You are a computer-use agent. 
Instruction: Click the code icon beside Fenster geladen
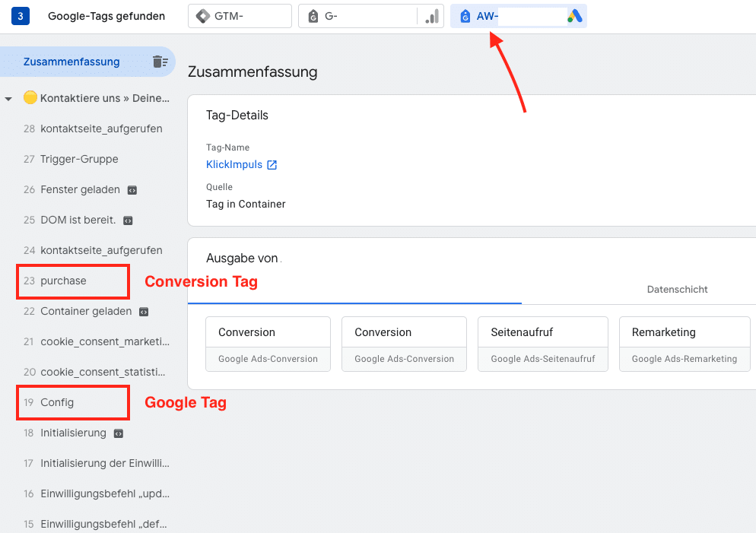click(x=132, y=190)
